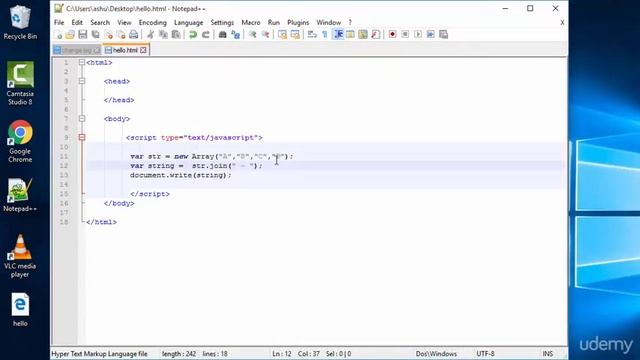The image size is (640, 360).
Task: Open the Encoding menu
Action: tap(153, 22)
